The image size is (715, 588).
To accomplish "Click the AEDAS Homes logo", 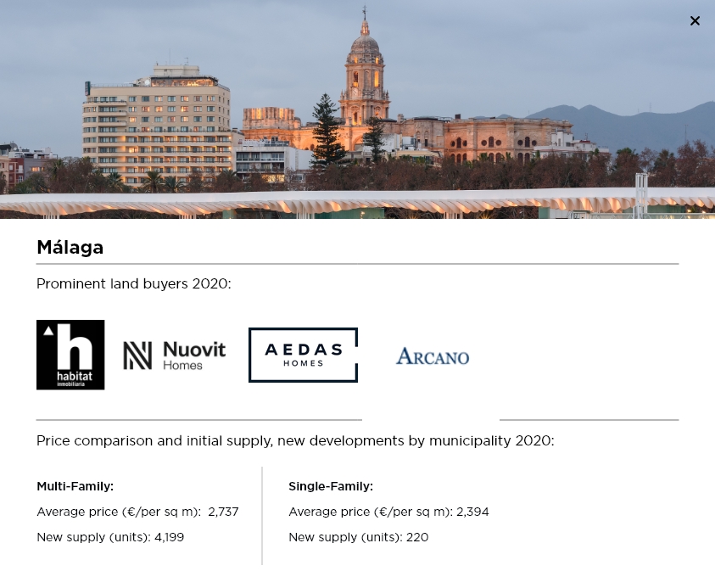I will tap(303, 355).
